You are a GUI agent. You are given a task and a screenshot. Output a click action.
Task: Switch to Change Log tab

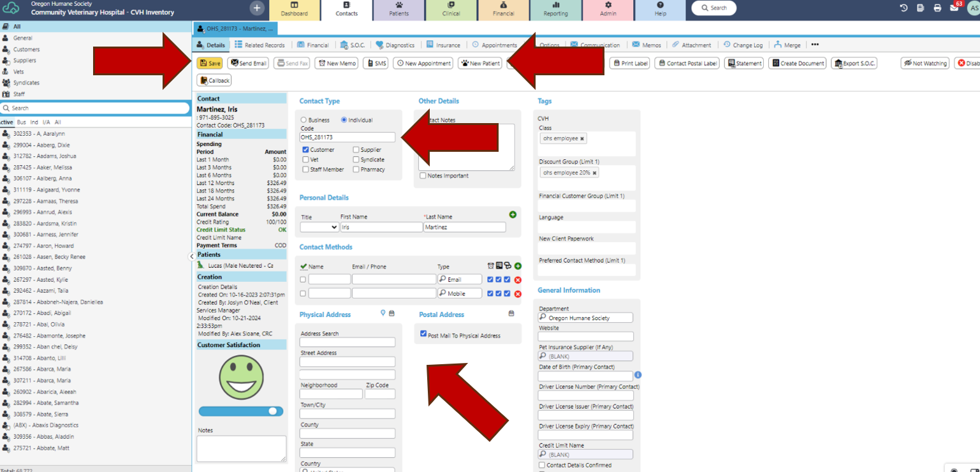743,45
